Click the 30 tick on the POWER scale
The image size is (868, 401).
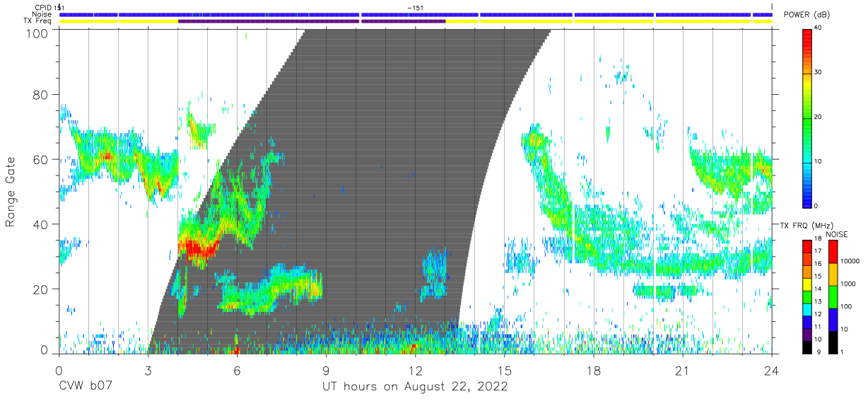pyautogui.click(x=819, y=73)
